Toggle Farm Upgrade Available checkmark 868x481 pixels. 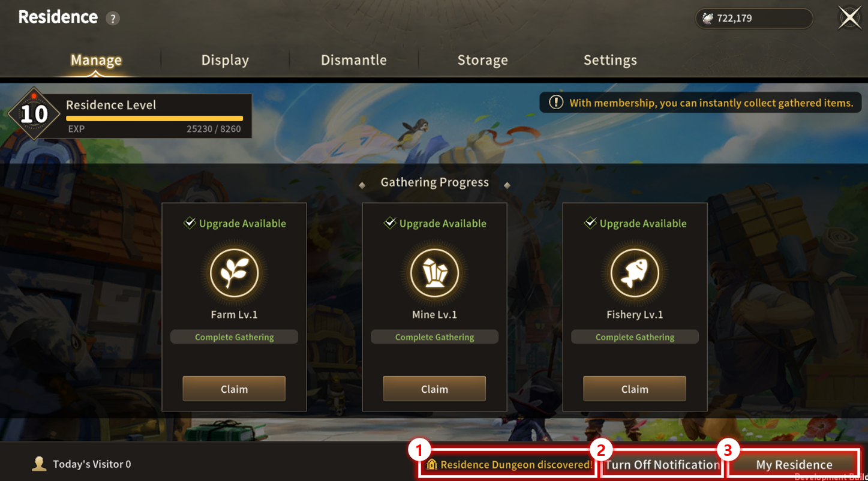point(190,223)
